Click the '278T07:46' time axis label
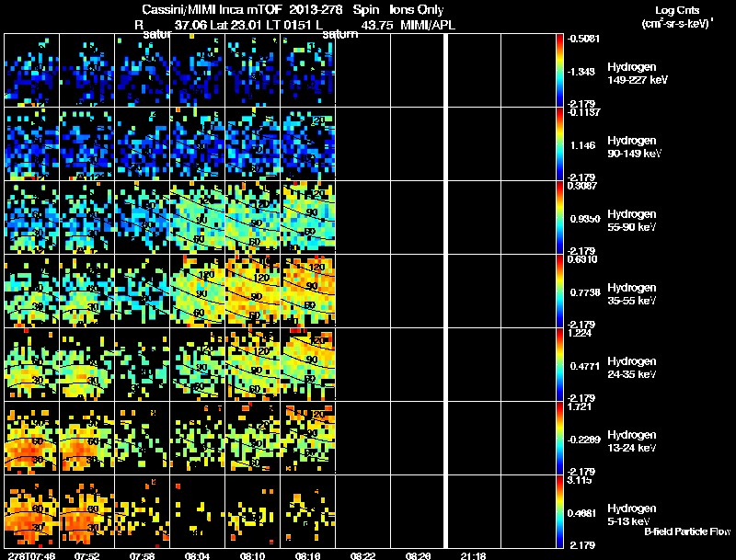736x560 pixels. [x=31, y=555]
